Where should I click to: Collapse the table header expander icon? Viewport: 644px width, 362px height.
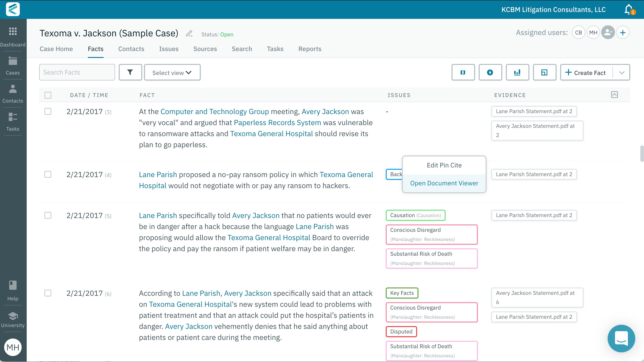614,95
